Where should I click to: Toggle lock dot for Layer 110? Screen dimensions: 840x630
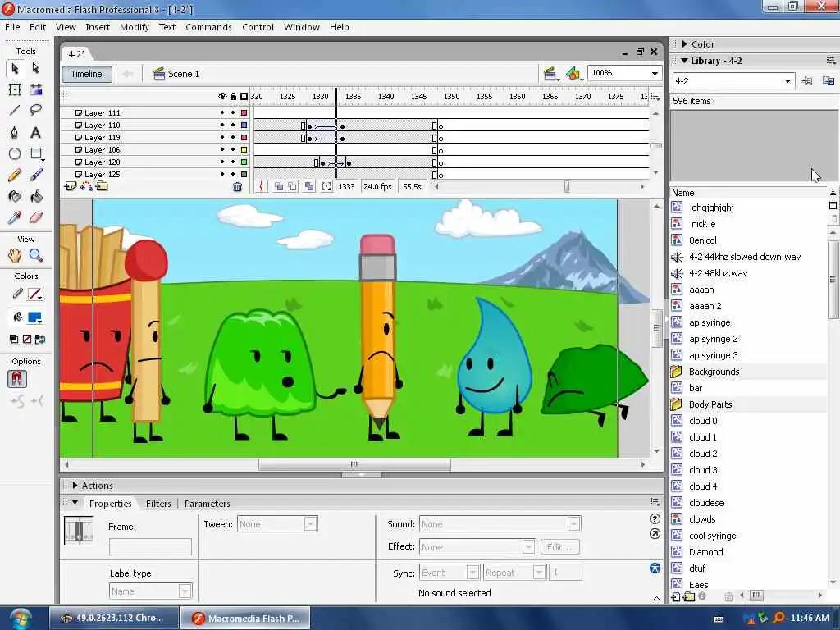(233, 125)
